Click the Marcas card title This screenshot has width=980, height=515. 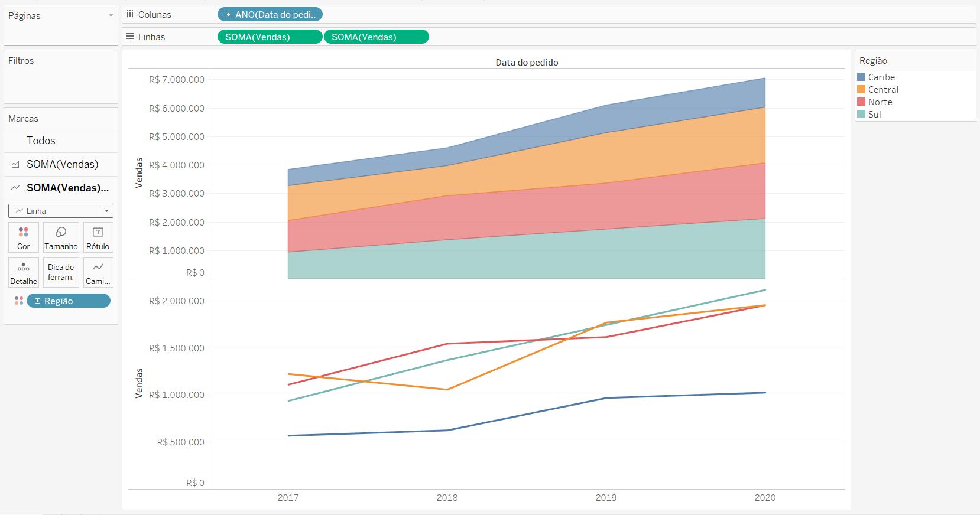(x=23, y=119)
